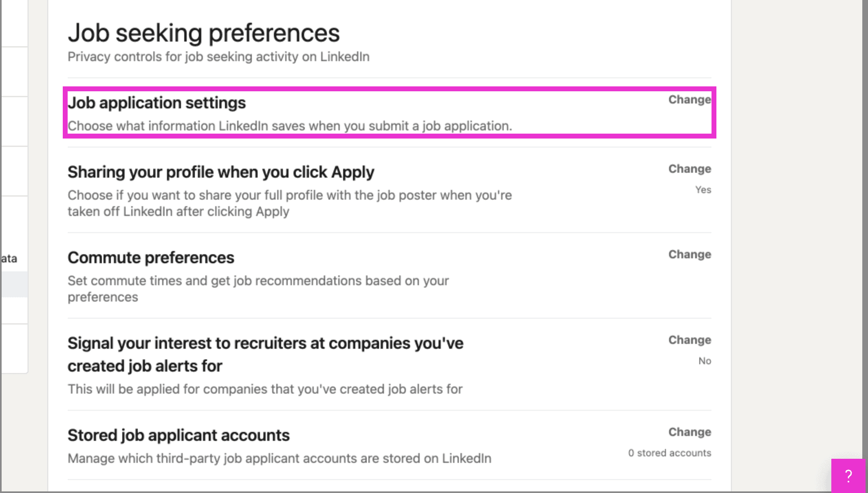
Task: Click Change for Sharing your profile when you click Apply
Action: (689, 168)
